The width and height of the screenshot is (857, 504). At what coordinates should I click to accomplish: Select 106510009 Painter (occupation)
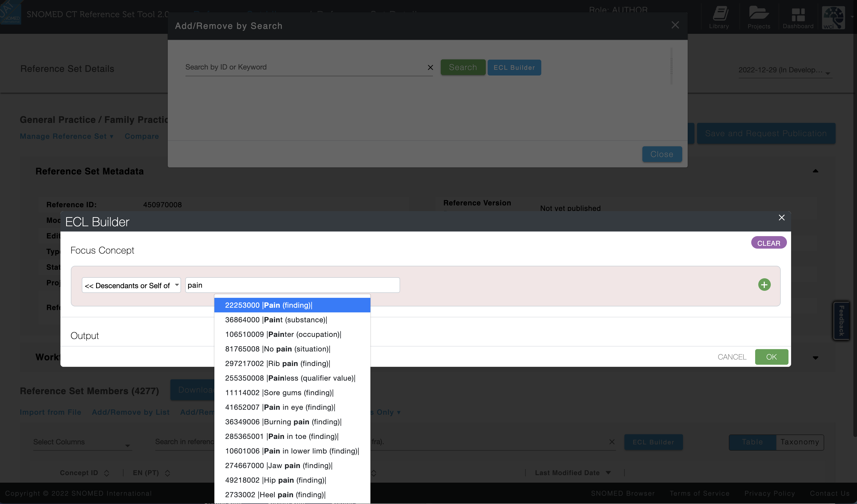click(292, 335)
